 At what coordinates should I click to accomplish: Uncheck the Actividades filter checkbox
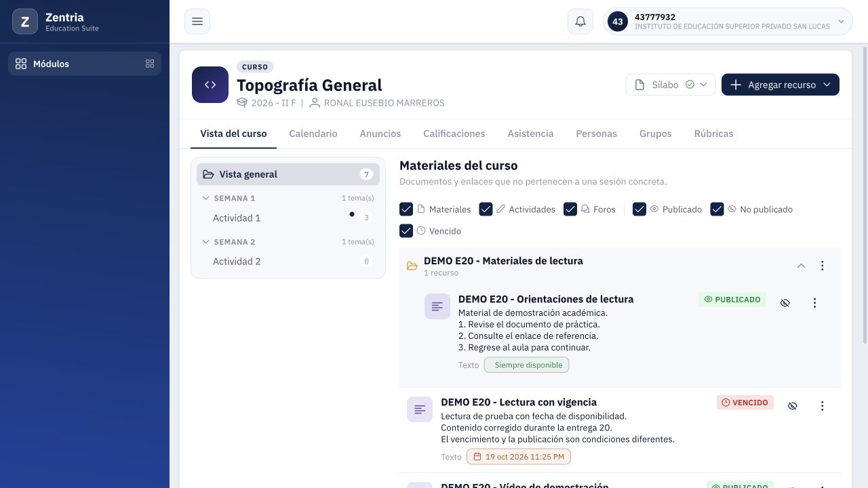point(486,209)
